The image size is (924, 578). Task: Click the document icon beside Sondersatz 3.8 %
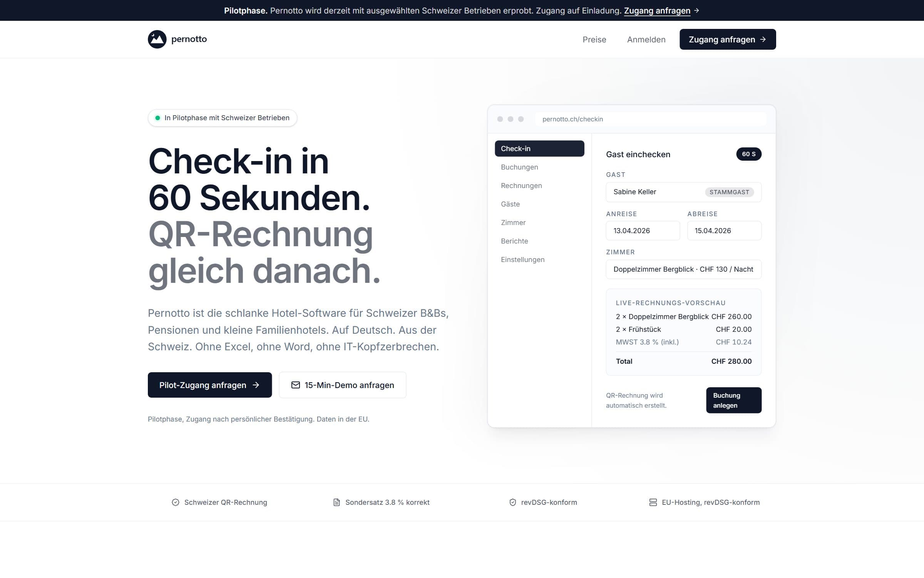pos(336,502)
